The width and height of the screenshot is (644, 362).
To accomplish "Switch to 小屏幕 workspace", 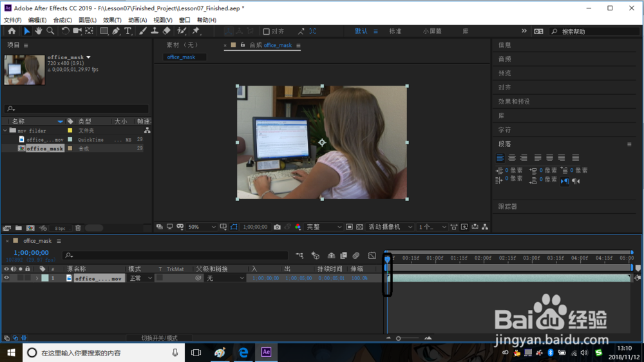I will pos(432,32).
